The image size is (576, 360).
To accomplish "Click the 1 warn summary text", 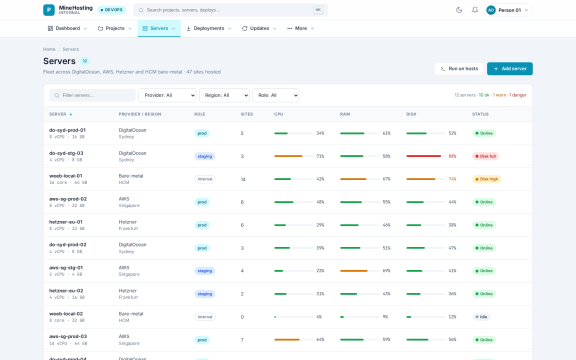I will point(499,95).
